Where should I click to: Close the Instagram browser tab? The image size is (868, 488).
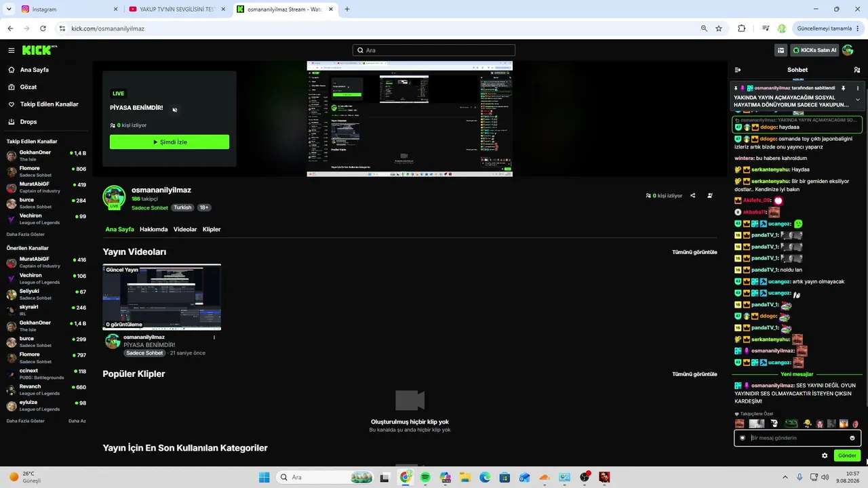click(x=115, y=9)
